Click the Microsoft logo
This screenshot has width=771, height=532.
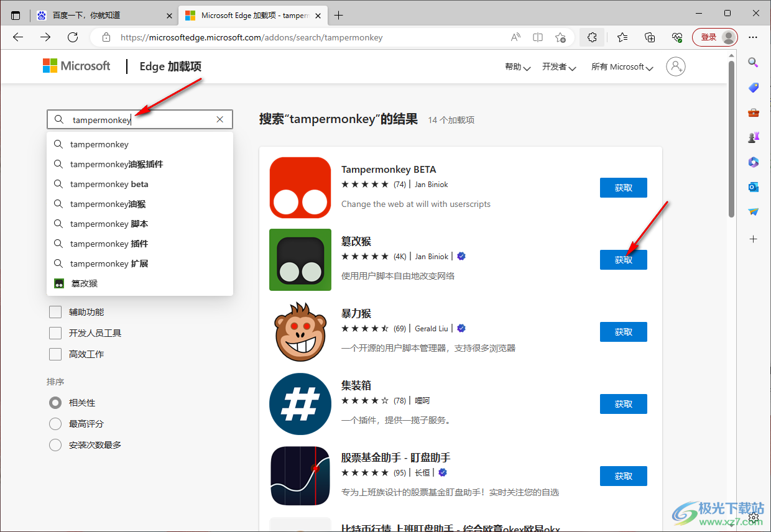pyautogui.click(x=76, y=66)
